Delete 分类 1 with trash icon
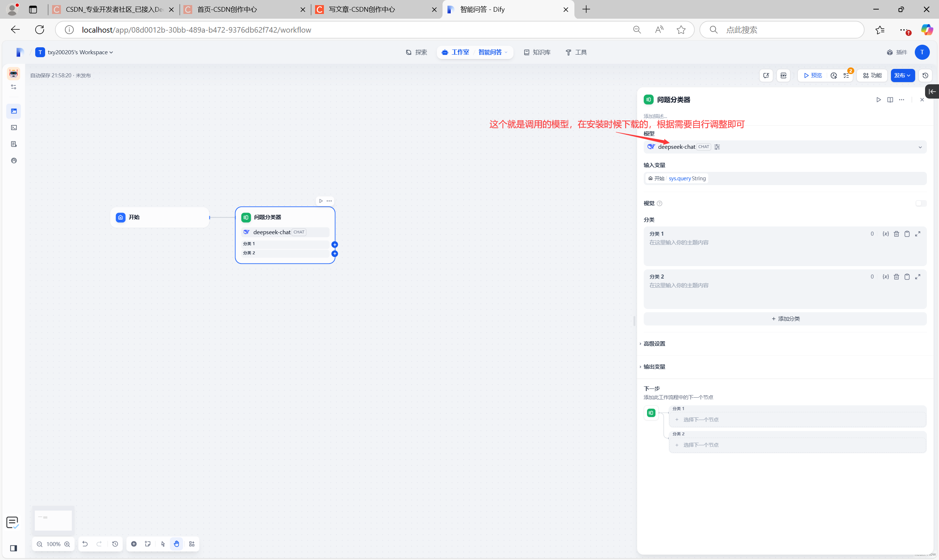The height and width of the screenshot is (560, 939). pyautogui.click(x=896, y=234)
